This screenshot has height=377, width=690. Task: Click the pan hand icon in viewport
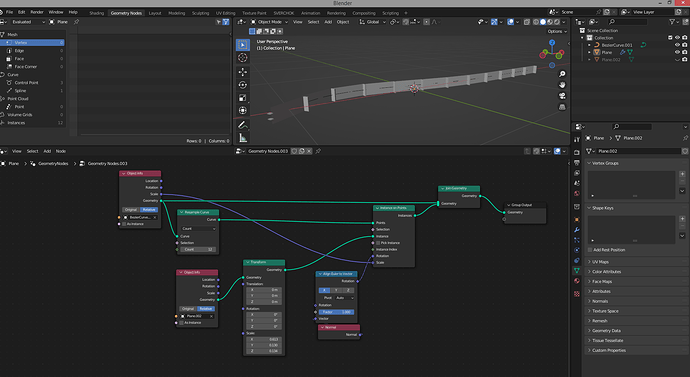[x=562, y=85]
